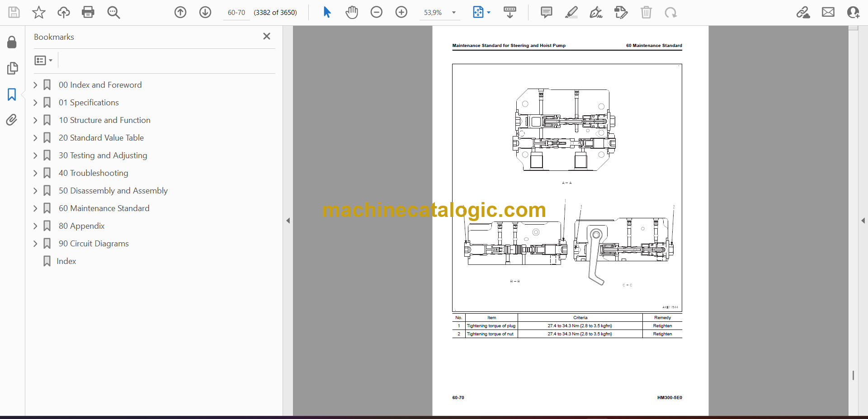Toggle the Bookmarks panel icon
Screen dimensions: 868x419
pyautogui.click(x=12, y=94)
